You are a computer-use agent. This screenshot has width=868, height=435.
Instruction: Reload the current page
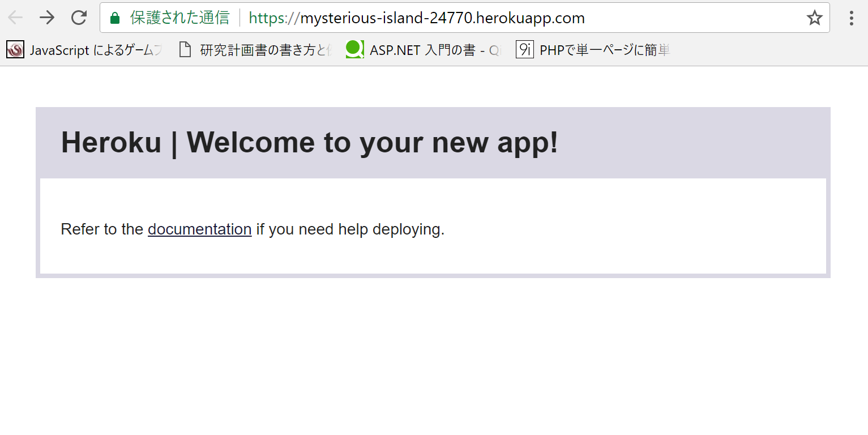click(x=79, y=18)
